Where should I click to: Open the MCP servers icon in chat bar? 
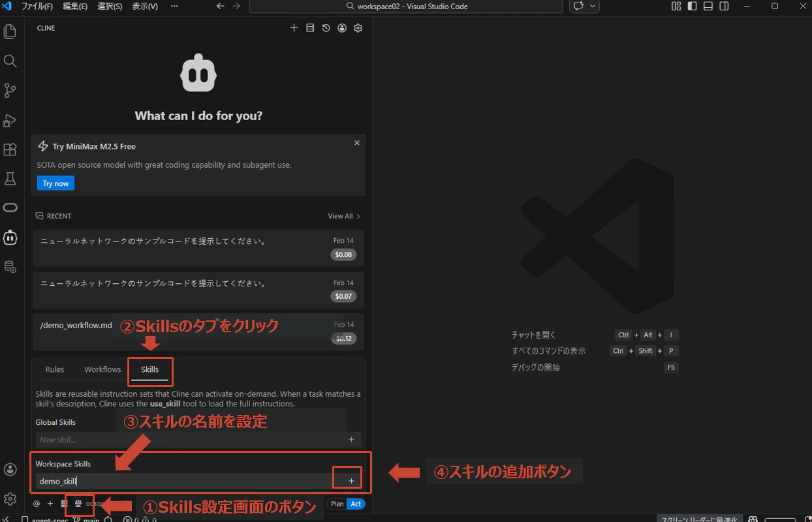click(64, 504)
